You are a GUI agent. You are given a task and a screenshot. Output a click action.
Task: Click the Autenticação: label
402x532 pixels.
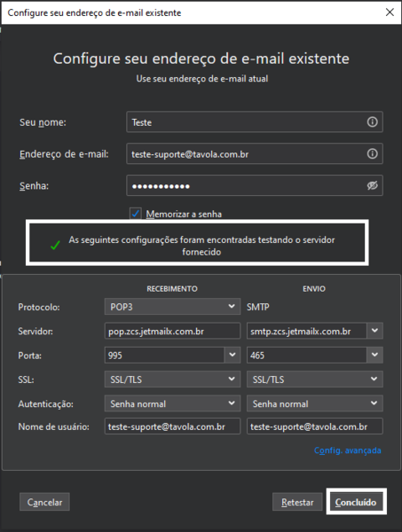point(45,404)
